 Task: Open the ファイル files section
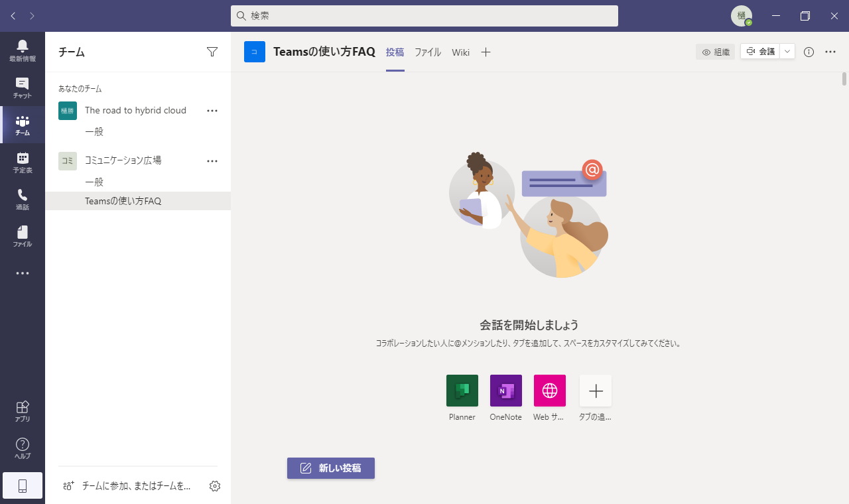23,236
